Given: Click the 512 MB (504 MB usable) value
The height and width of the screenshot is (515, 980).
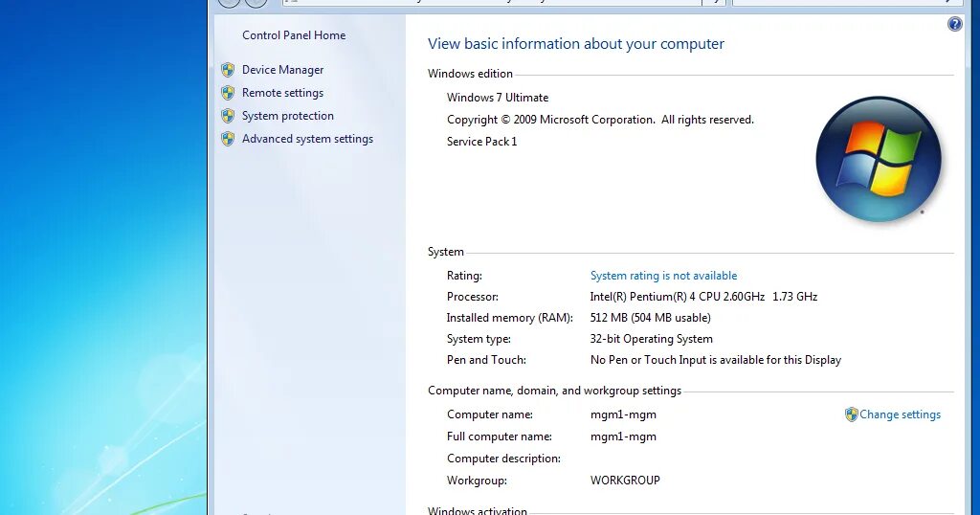Looking at the screenshot, I should point(650,318).
